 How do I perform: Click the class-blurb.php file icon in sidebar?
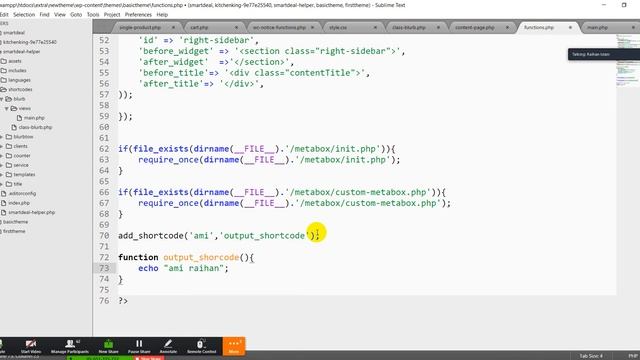pos(14,127)
